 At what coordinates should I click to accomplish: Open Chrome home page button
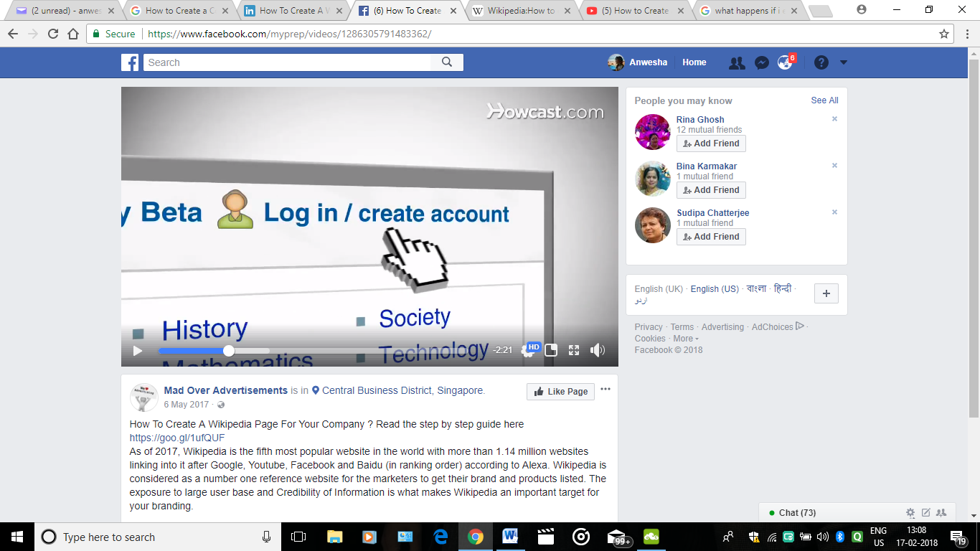(x=72, y=34)
